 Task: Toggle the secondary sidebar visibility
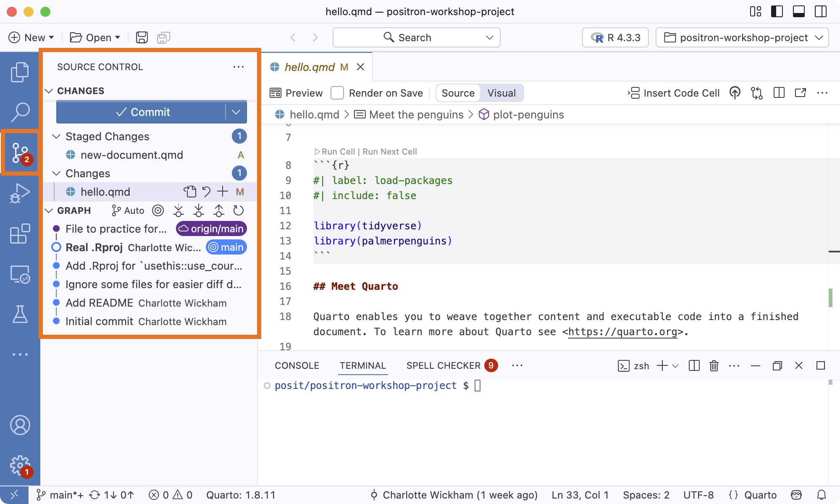(x=821, y=11)
